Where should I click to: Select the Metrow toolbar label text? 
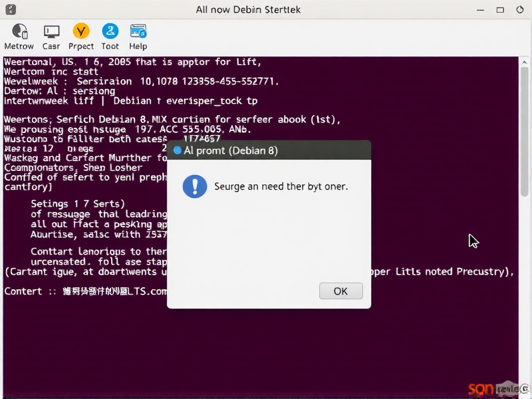tap(19, 46)
